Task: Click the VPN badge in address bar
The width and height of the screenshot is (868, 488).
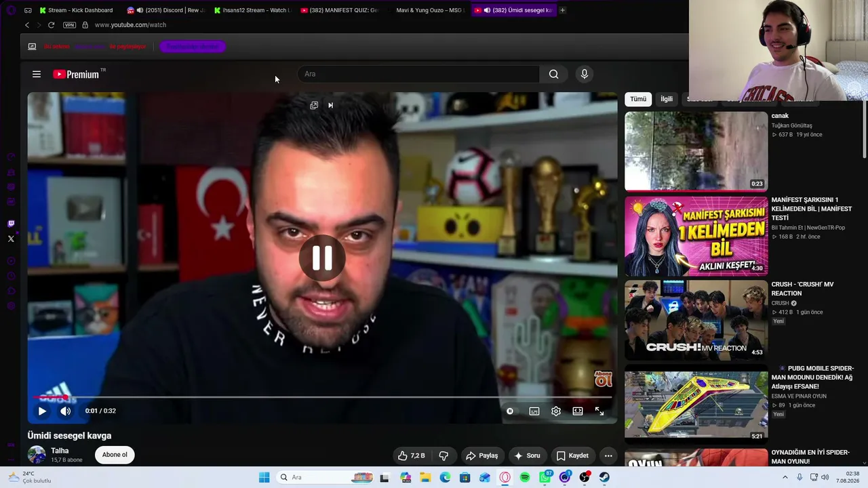Action: [x=69, y=25]
